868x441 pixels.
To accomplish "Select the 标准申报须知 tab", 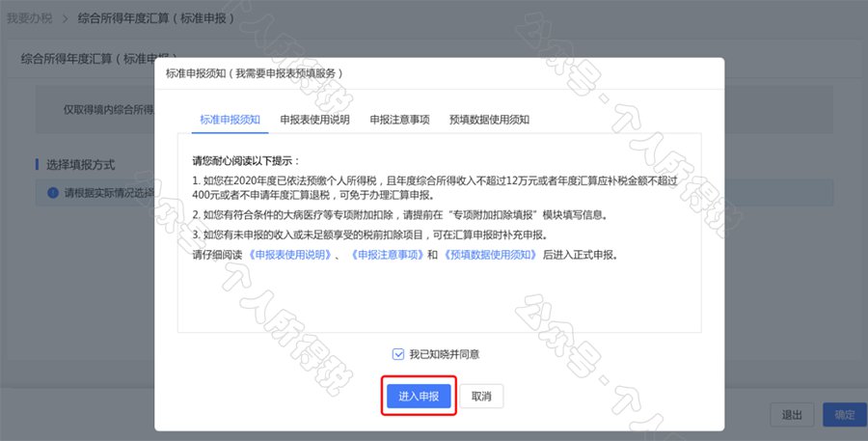I will tap(230, 120).
